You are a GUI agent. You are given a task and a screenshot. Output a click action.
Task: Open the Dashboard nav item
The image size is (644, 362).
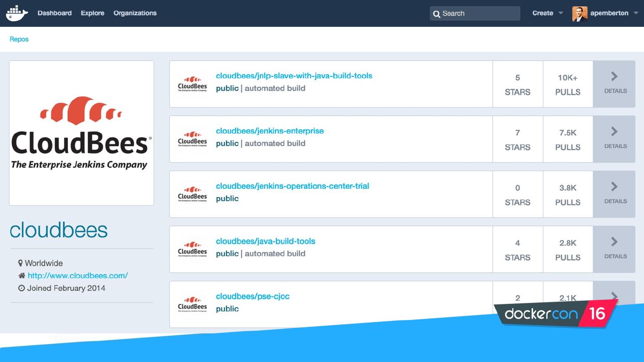coord(55,13)
